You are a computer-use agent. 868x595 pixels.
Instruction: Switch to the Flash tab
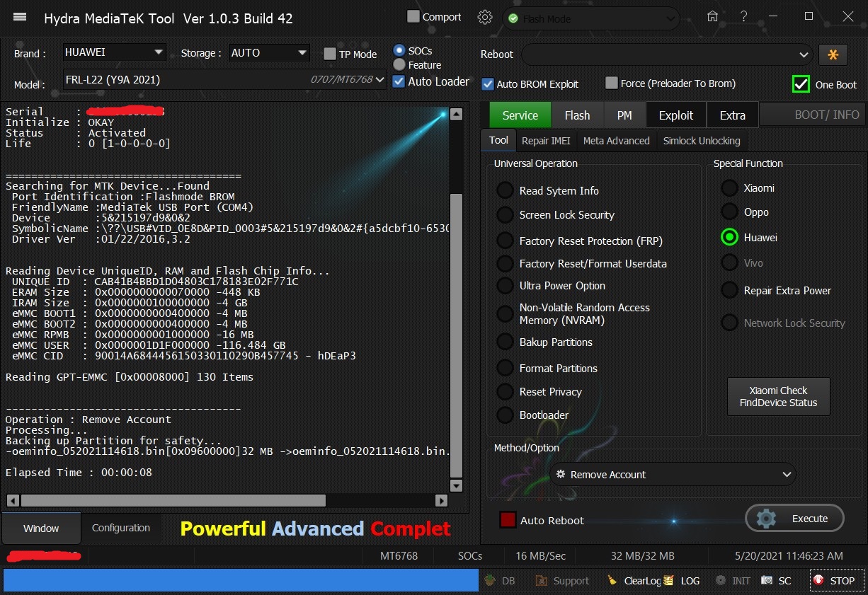[577, 115]
